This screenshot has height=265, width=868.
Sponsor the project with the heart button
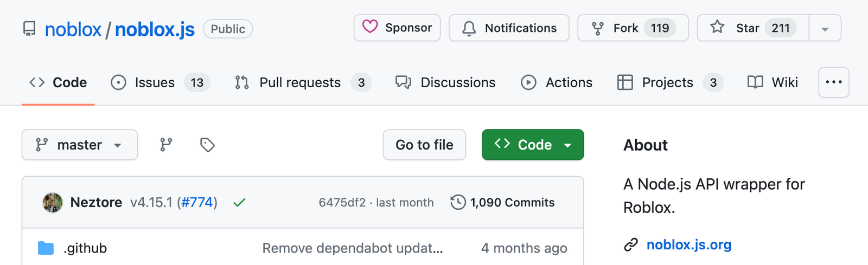(397, 28)
